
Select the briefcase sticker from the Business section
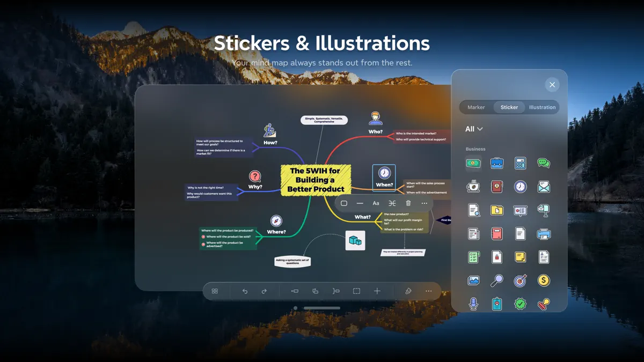[496, 163]
